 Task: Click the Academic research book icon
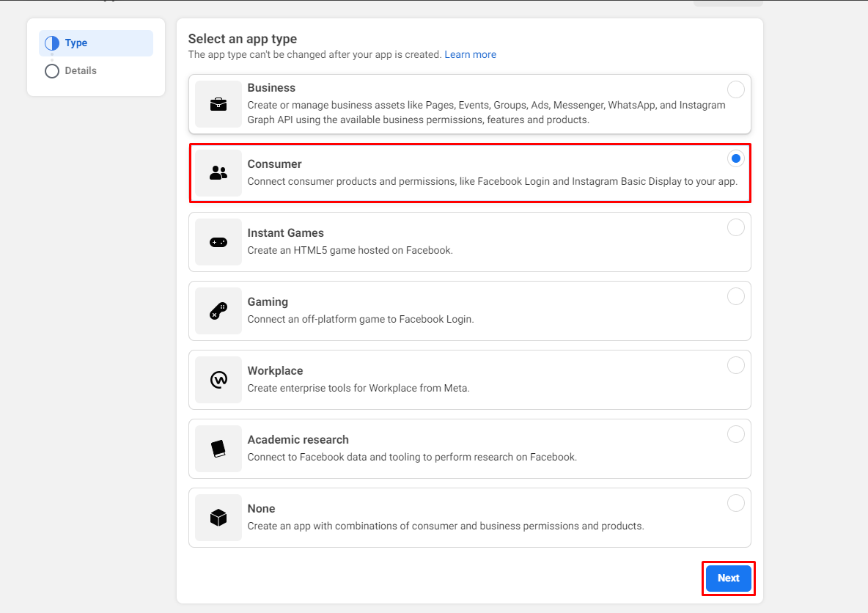click(218, 449)
